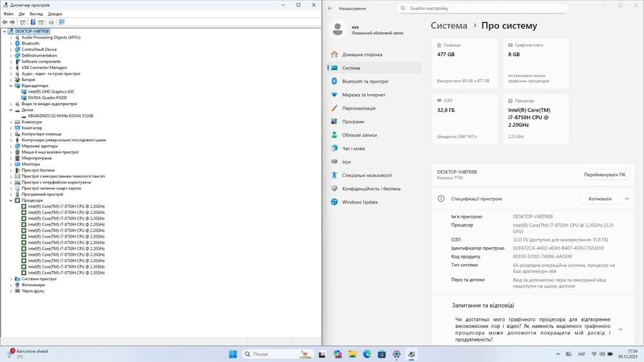Click the scan for hardware changes monitor icon
This screenshot has width=644, height=362.
62,22
